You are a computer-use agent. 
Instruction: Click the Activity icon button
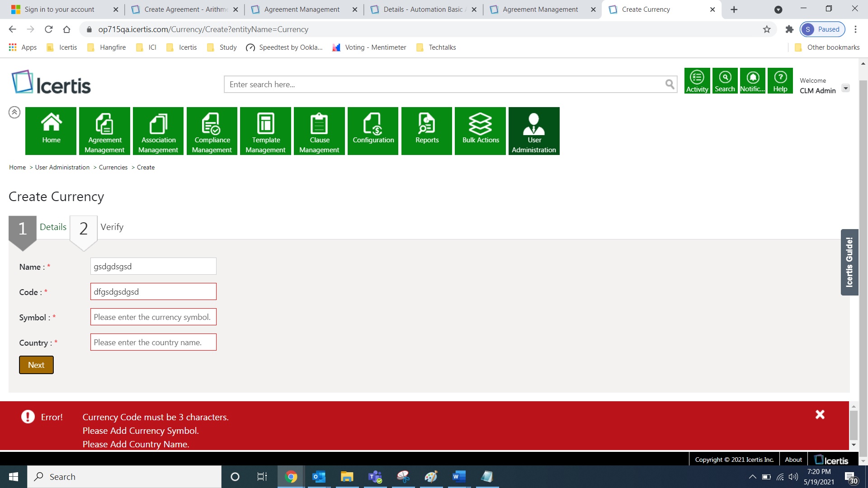point(697,81)
